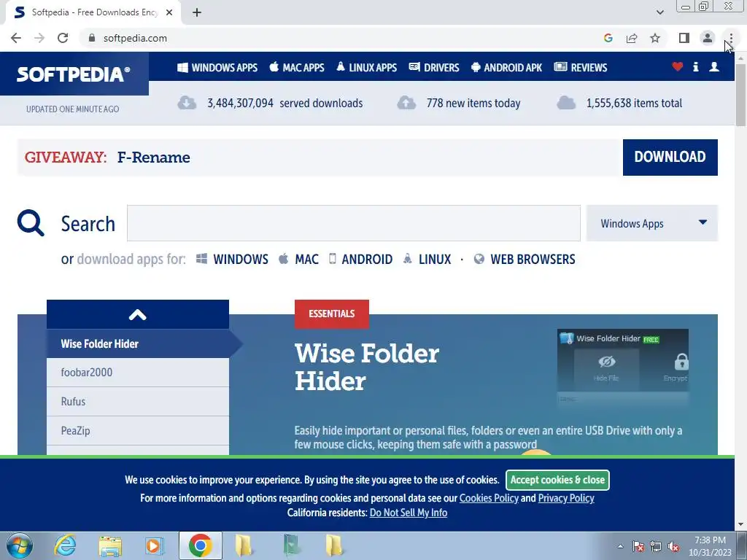Share this page icon
The image size is (747, 560).
[x=632, y=38]
